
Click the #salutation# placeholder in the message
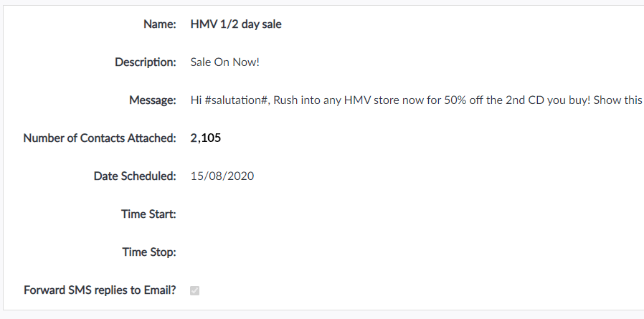[x=237, y=100]
